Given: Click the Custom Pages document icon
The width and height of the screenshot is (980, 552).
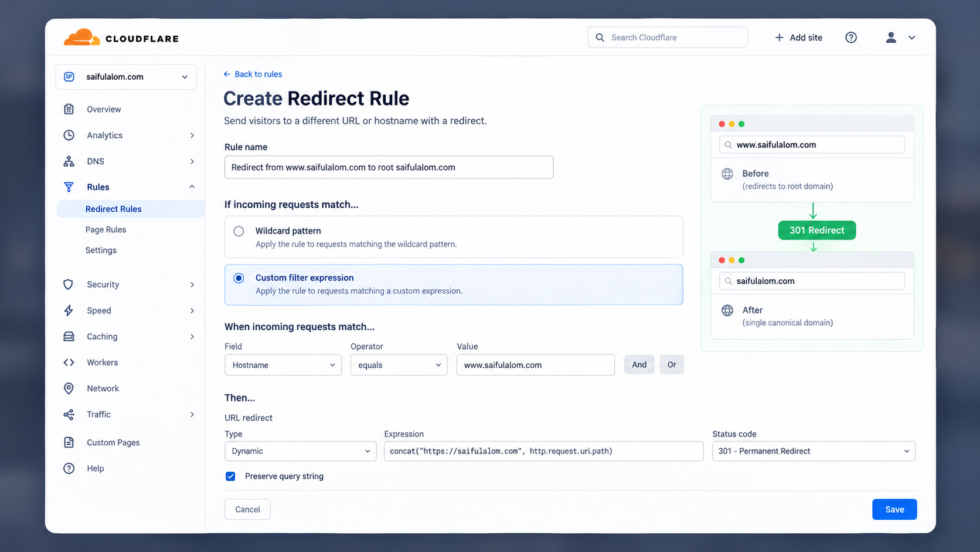Looking at the screenshot, I should click(x=69, y=442).
